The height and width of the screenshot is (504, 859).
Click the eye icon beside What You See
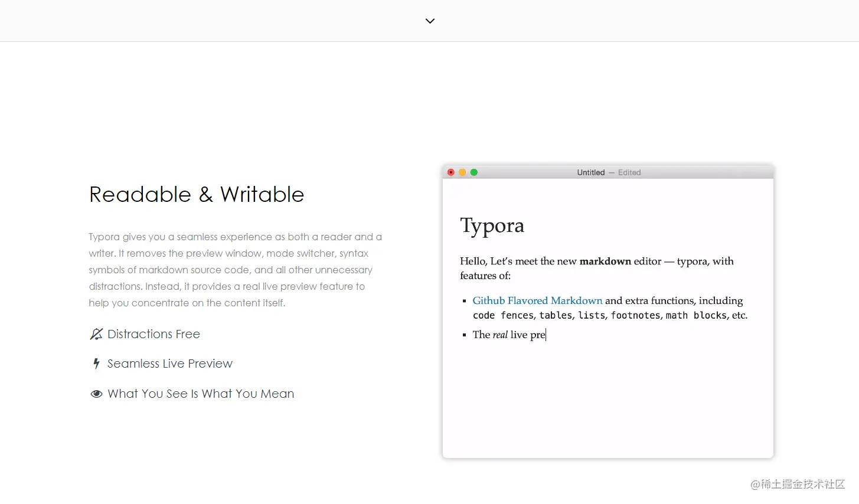point(96,394)
